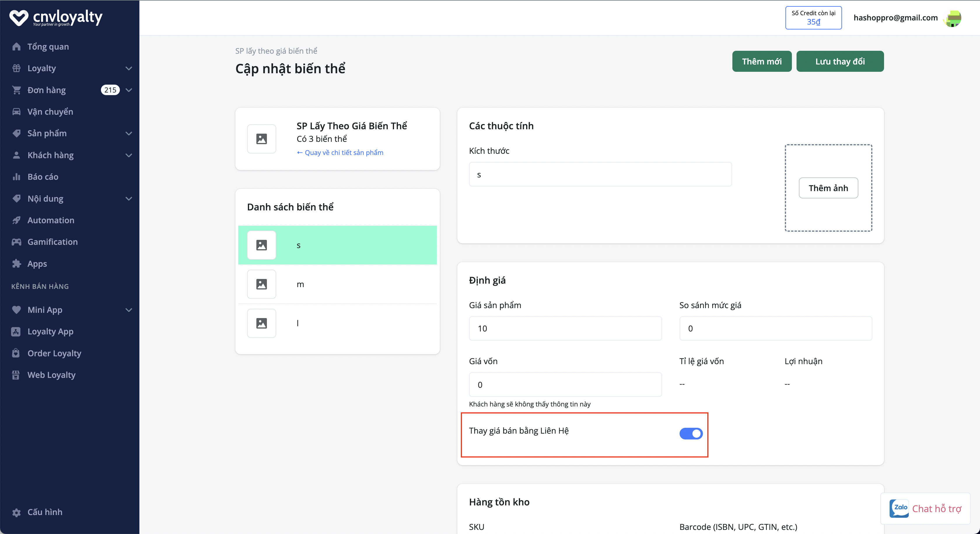This screenshot has width=980, height=534.
Task: Click the Gamification gamepad icon
Action: (16, 242)
